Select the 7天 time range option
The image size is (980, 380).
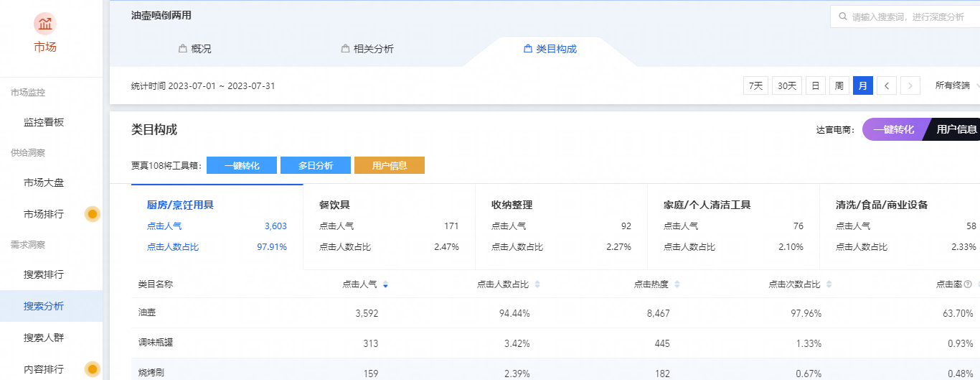point(755,86)
